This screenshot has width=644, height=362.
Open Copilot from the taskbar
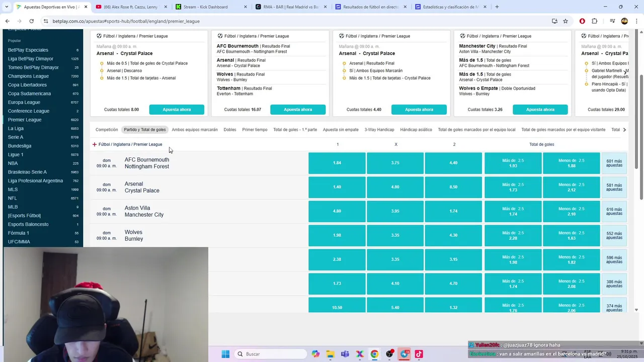315,354
